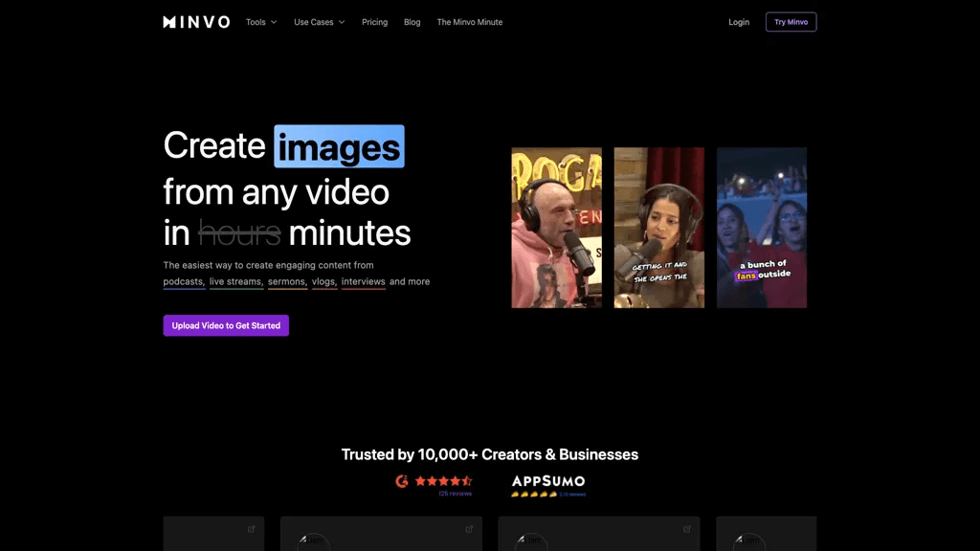
Task: Click the G2 star rating
Action: 444,481
